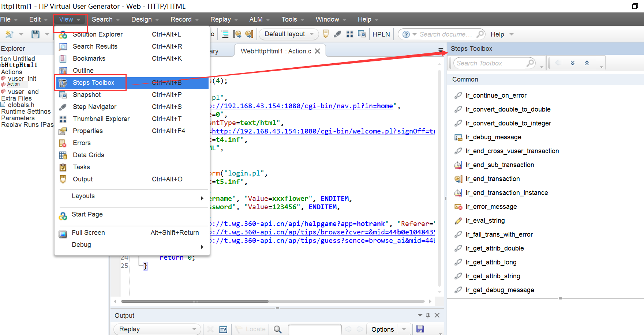Select lr_end_transaction step
644x335 pixels.
point(493,179)
